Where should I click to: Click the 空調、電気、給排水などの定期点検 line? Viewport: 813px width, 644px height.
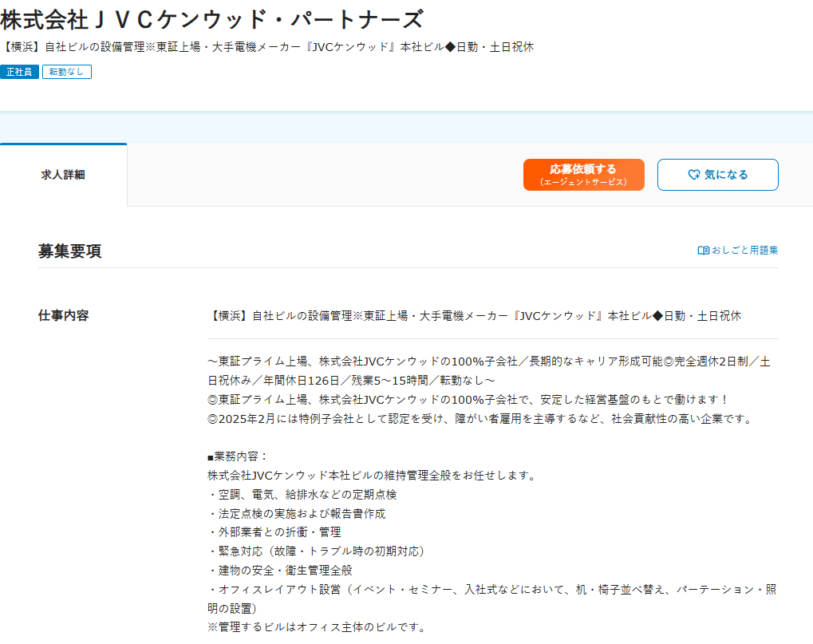302,494
